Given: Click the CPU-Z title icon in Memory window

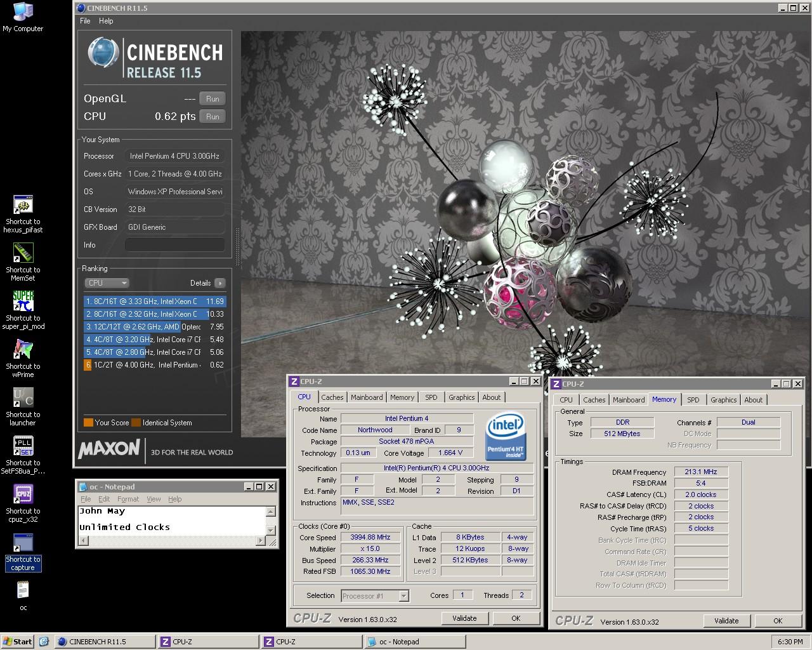Looking at the screenshot, I should coord(556,384).
